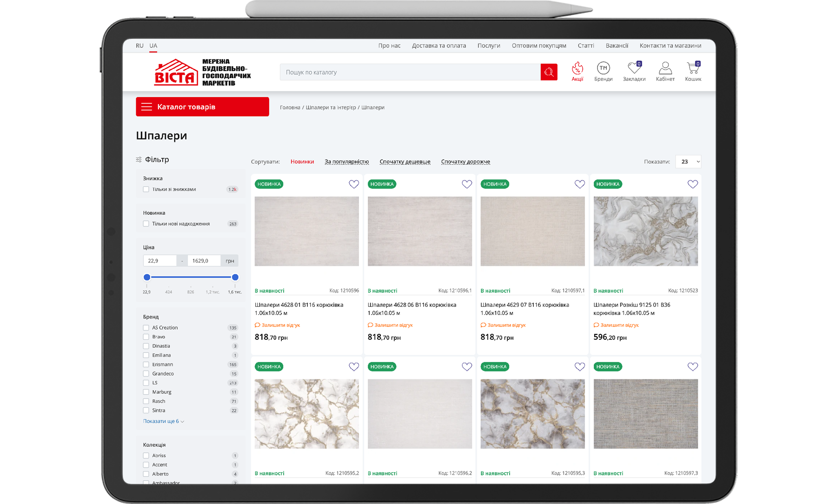The height and width of the screenshot is (504, 837).
Task: Click left handle of price slider
Action: click(147, 277)
